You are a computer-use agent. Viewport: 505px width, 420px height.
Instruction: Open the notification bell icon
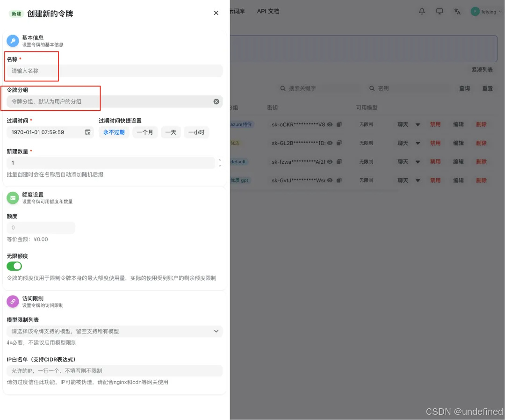click(422, 11)
